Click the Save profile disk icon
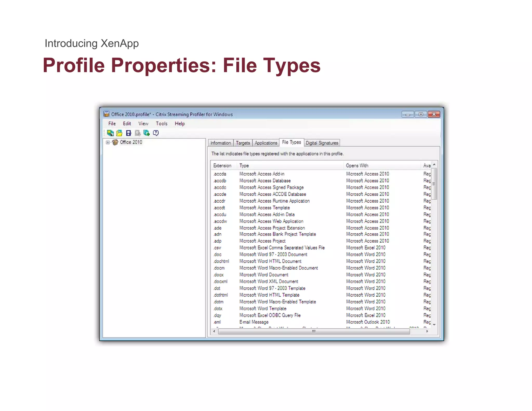The width and height of the screenshot is (532, 411). pos(128,133)
